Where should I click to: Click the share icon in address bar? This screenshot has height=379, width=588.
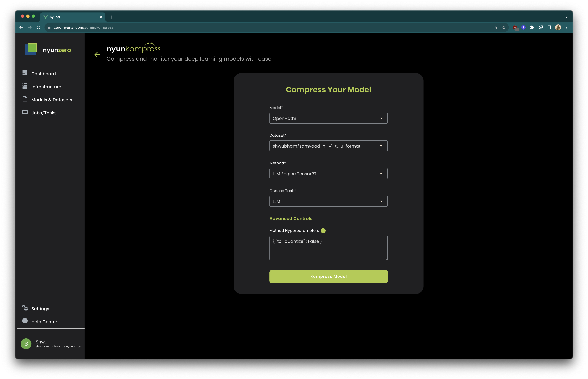(x=495, y=27)
